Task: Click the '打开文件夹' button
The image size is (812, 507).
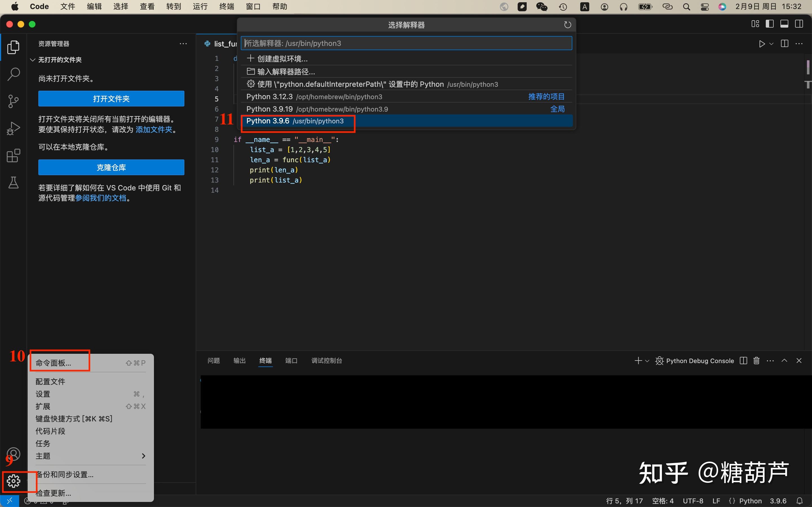Action: point(111,99)
